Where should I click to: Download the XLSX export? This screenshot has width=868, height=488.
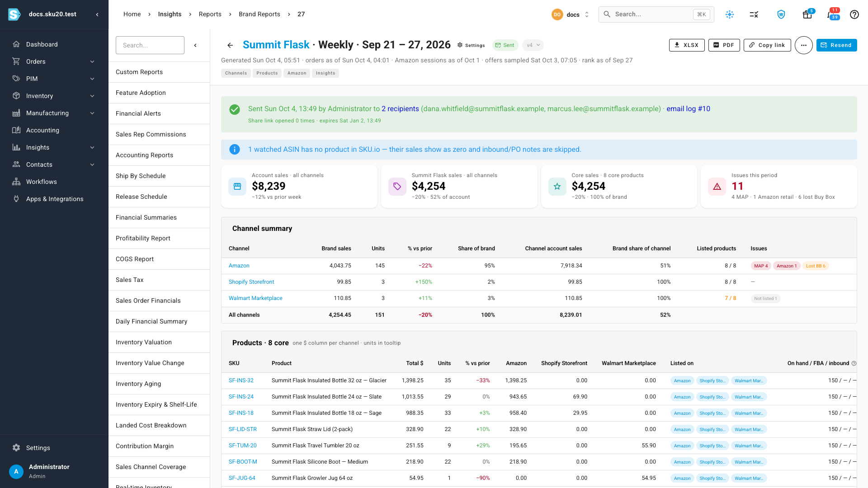[x=687, y=45]
